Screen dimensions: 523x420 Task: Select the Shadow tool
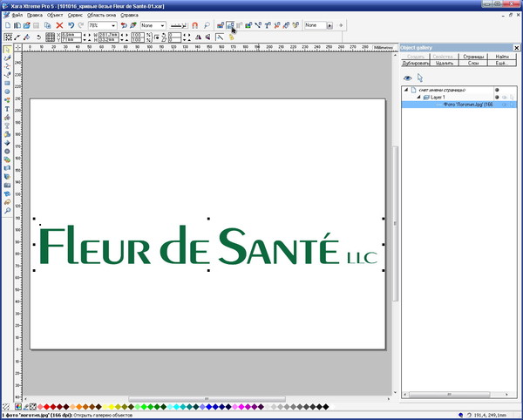(7, 134)
